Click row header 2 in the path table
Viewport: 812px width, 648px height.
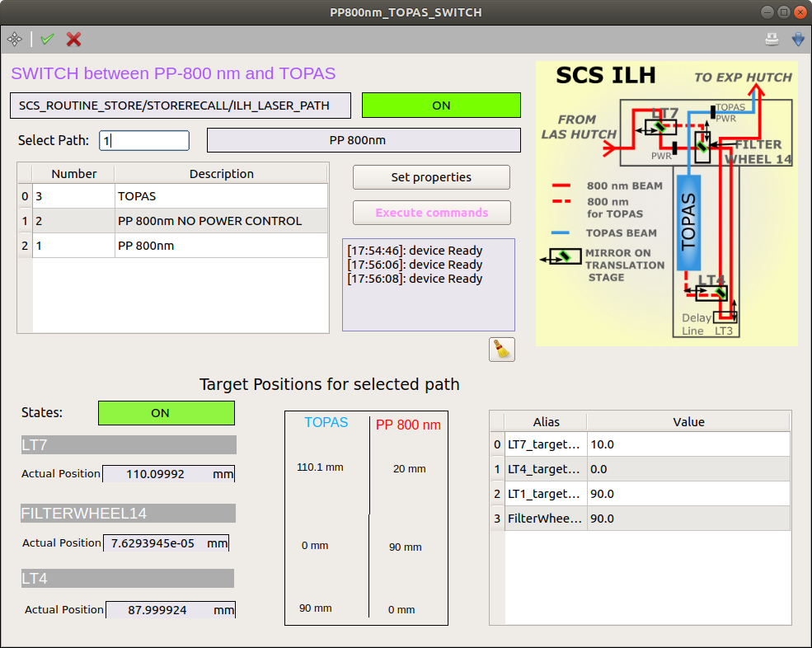point(25,246)
